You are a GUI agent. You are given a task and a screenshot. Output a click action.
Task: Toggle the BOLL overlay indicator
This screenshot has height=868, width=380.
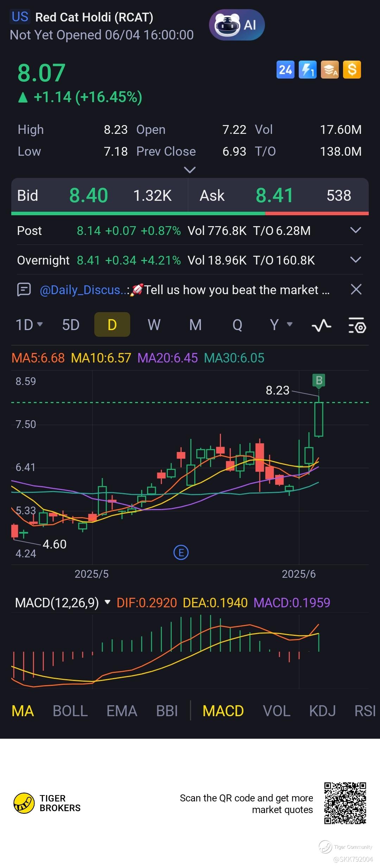point(70,711)
